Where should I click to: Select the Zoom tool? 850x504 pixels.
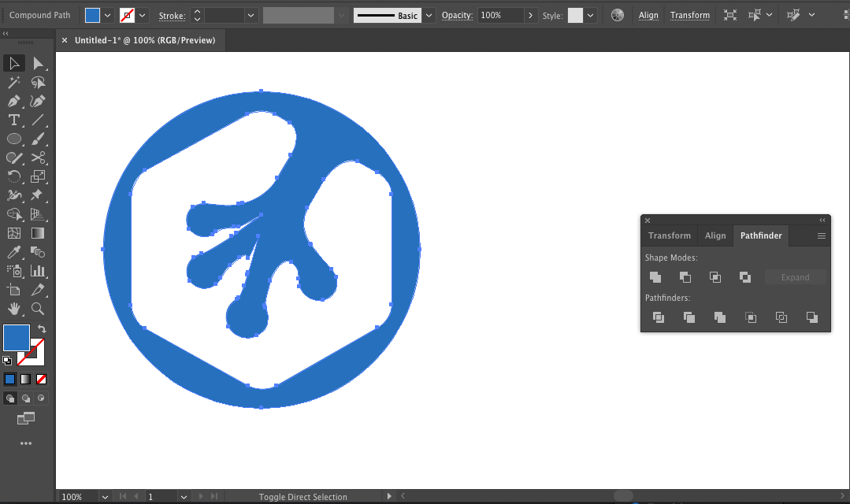click(x=38, y=309)
